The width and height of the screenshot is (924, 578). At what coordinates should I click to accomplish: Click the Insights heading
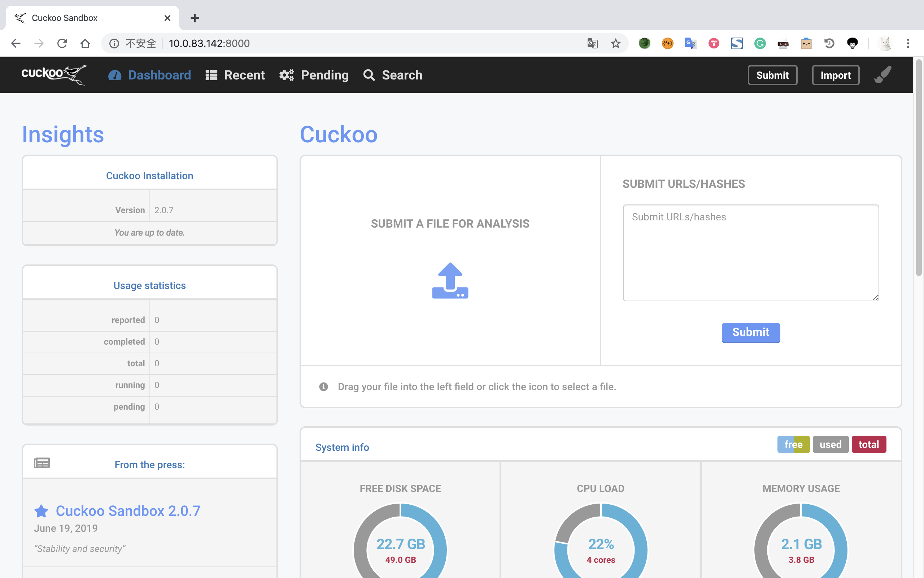click(63, 134)
